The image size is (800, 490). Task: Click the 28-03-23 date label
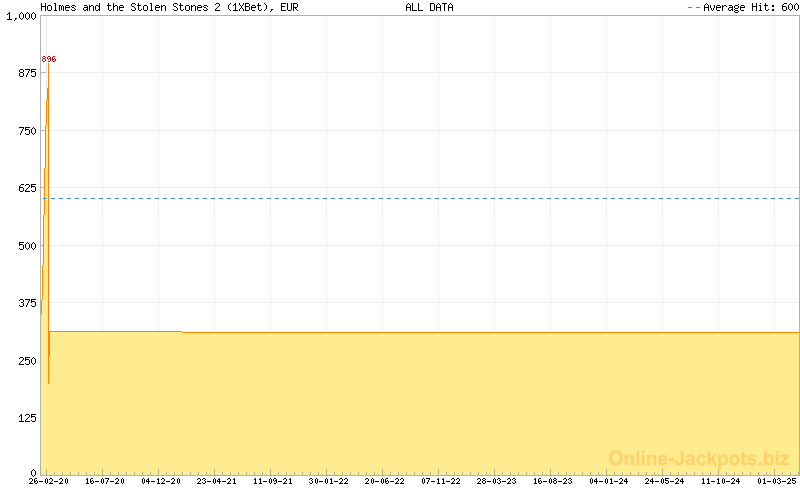497,481
